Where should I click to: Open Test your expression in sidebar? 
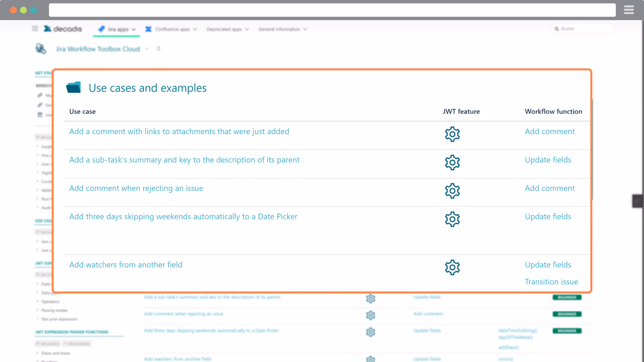59,319
